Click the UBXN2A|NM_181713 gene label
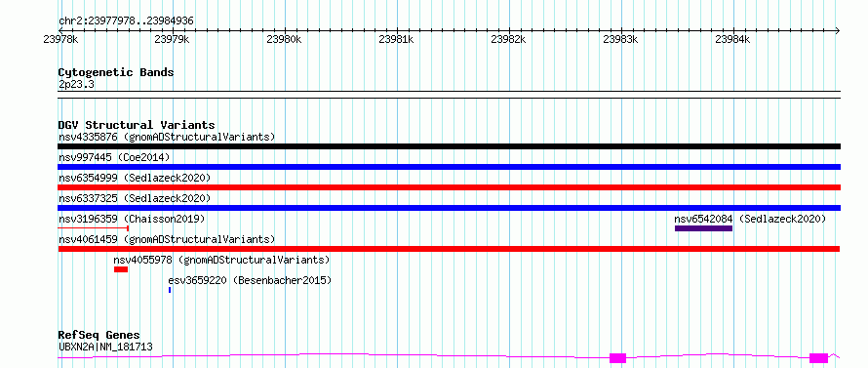This screenshot has height=368, width=868. tap(105, 348)
